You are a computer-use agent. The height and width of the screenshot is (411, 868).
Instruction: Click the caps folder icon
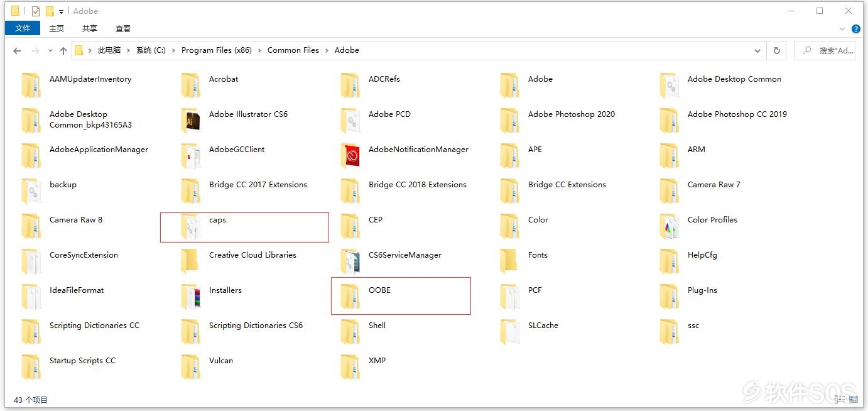[191, 226]
